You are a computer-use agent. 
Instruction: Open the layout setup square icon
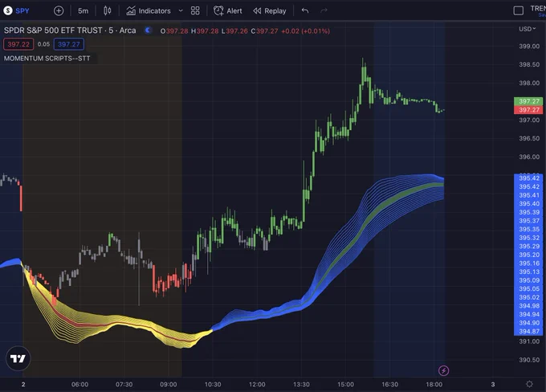(518, 10)
